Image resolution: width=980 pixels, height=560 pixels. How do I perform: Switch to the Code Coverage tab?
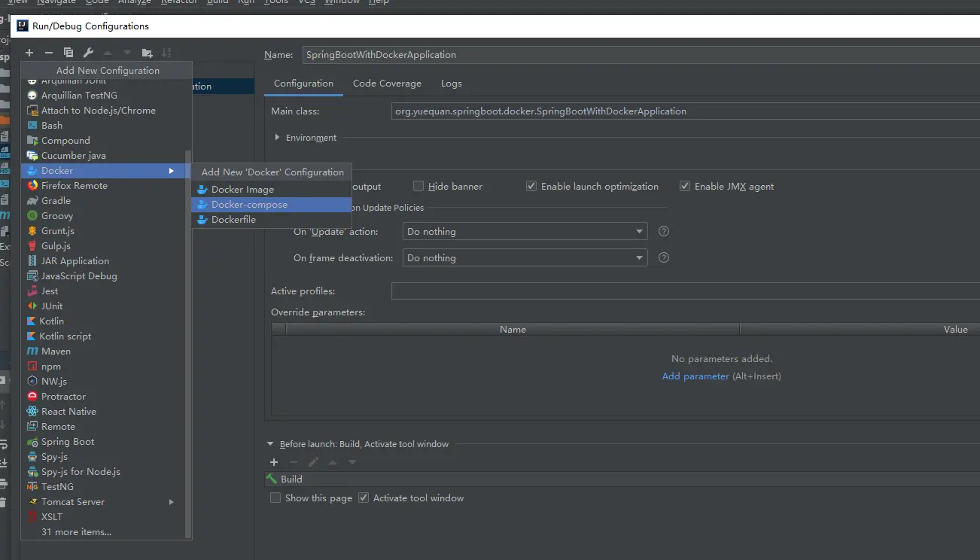point(387,84)
